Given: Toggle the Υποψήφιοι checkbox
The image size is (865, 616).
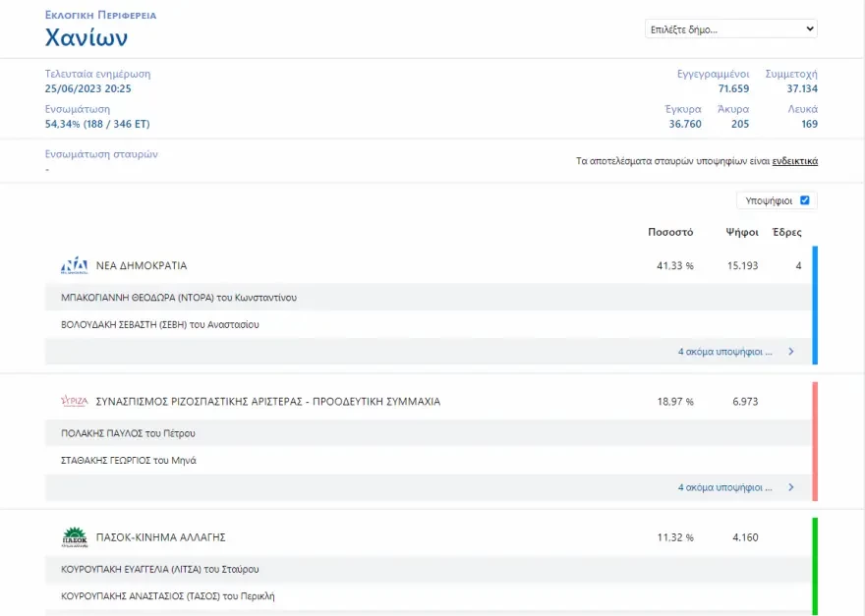Looking at the screenshot, I should pyautogui.click(x=805, y=200).
